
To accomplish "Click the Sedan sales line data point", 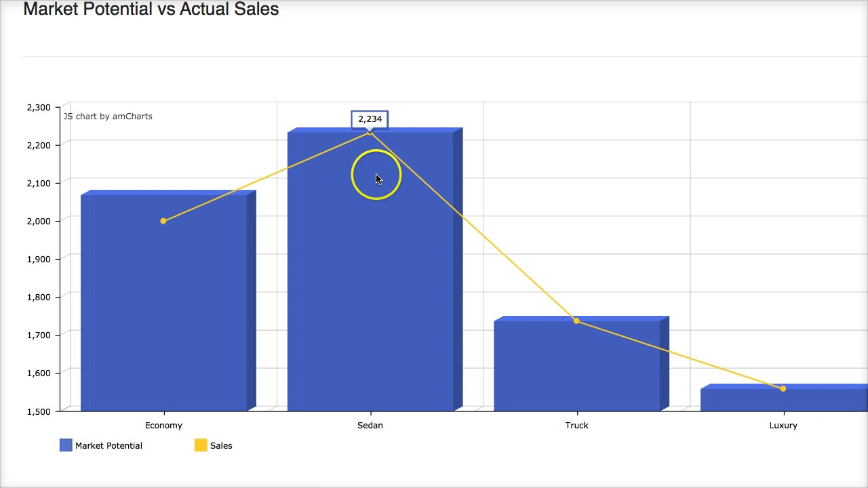I will point(370,132).
